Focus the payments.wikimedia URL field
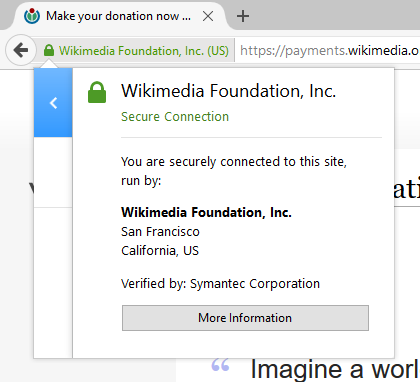The image size is (420, 382). click(x=329, y=51)
